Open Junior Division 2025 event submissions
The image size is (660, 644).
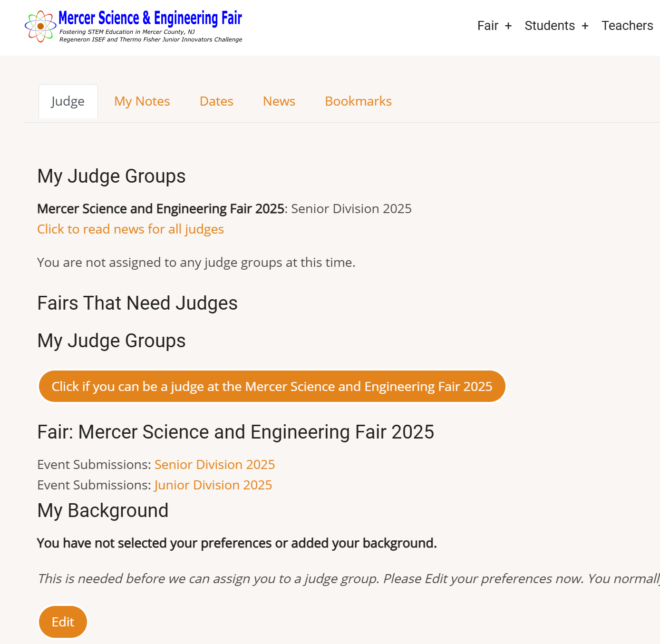pyautogui.click(x=214, y=485)
